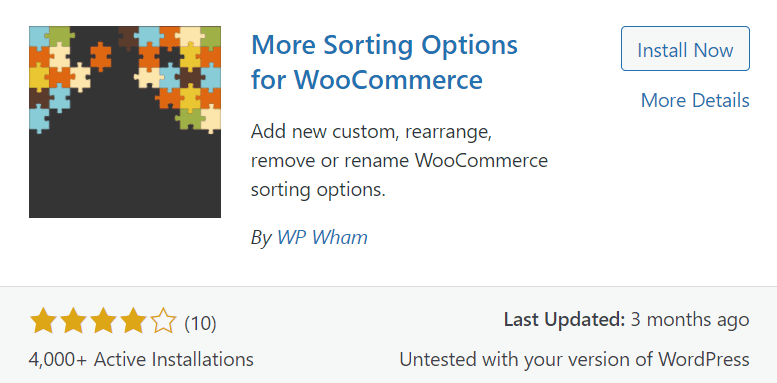Click the '3 months ago' text
The image size is (777, 383).
coord(690,320)
